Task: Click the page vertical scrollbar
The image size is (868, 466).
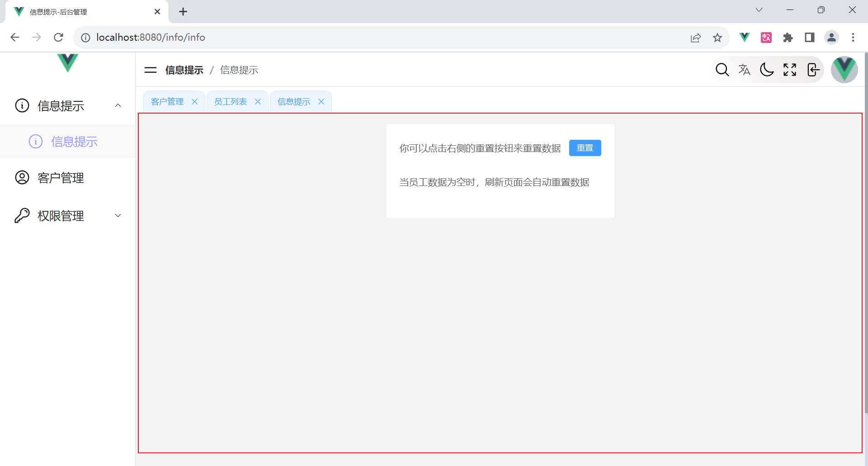Action: [x=866, y=233]
